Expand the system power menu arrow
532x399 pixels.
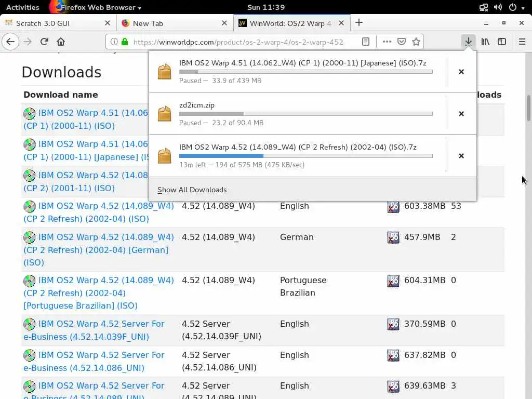tap(523, 7)
